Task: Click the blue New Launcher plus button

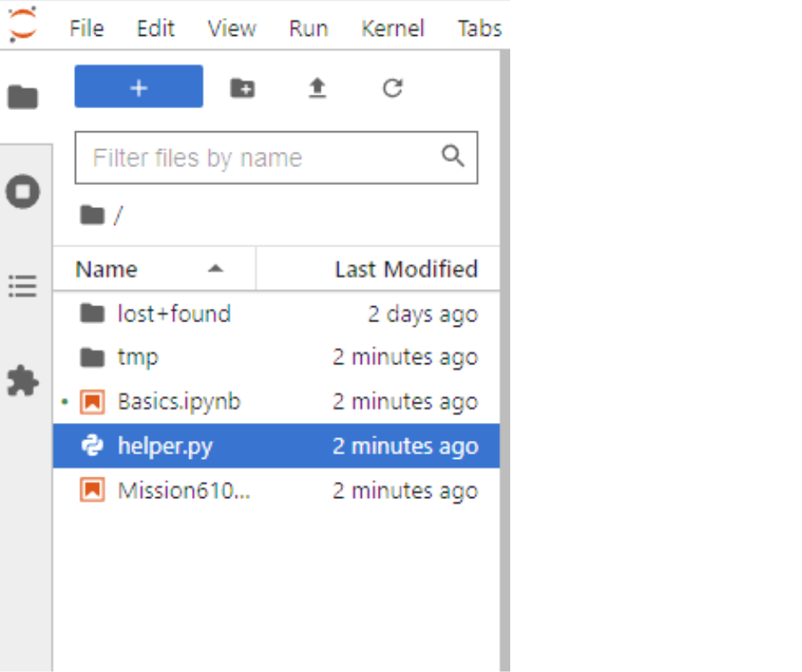Action: (x=138, y=87)
